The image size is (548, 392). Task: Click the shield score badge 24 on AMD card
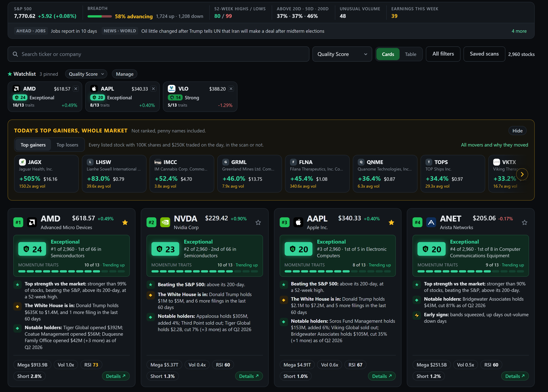(x=32, y=249)
